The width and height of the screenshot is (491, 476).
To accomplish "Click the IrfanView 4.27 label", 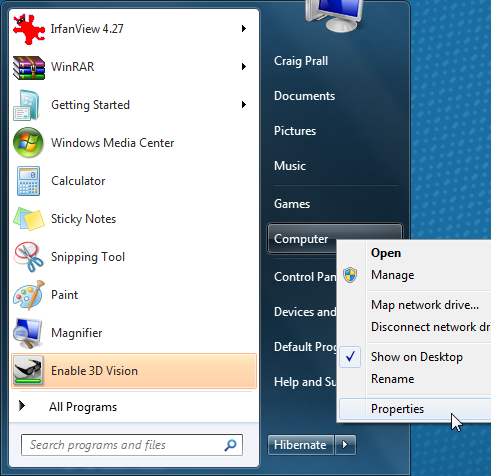I will click(x=87, y=29).
